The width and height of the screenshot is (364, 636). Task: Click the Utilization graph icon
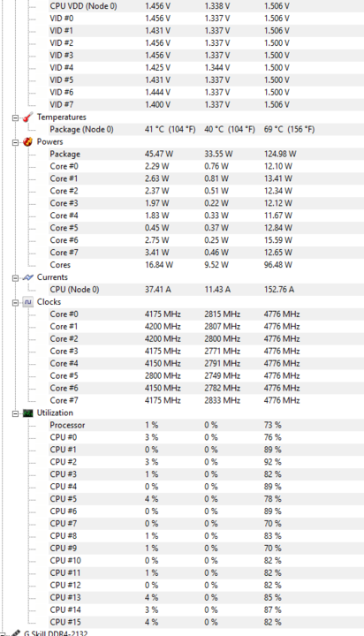[x=27, y=413]
